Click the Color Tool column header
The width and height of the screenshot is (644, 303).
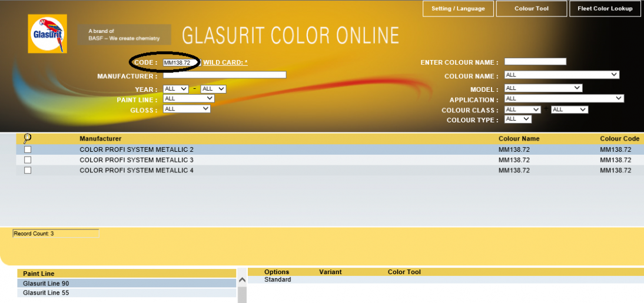coord(404,272)
